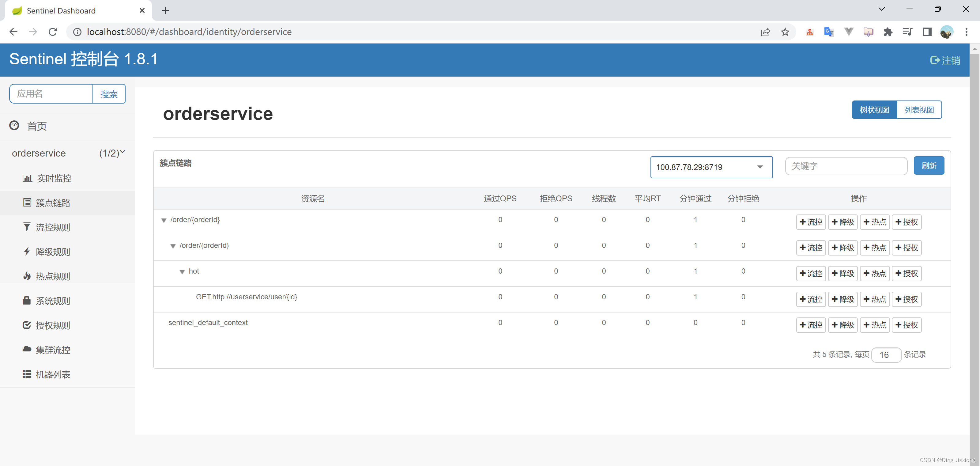980x466 pixels.
Task: Reload the page with refresh icon
Action: 53,32
